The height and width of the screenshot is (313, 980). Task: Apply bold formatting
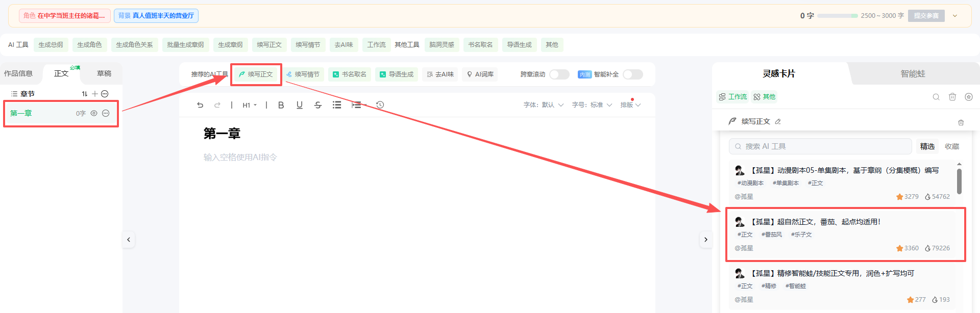(x=281, y=105)
